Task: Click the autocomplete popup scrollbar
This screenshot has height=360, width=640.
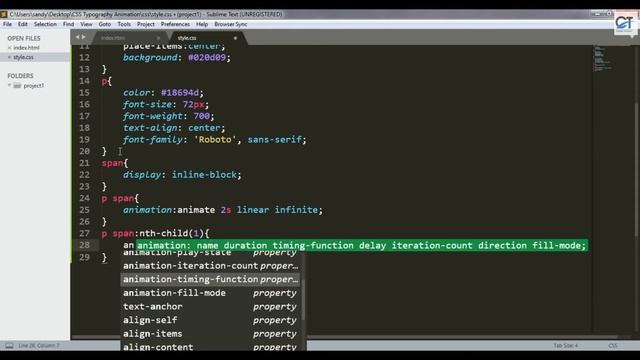Action: click(x=303, y=300)
